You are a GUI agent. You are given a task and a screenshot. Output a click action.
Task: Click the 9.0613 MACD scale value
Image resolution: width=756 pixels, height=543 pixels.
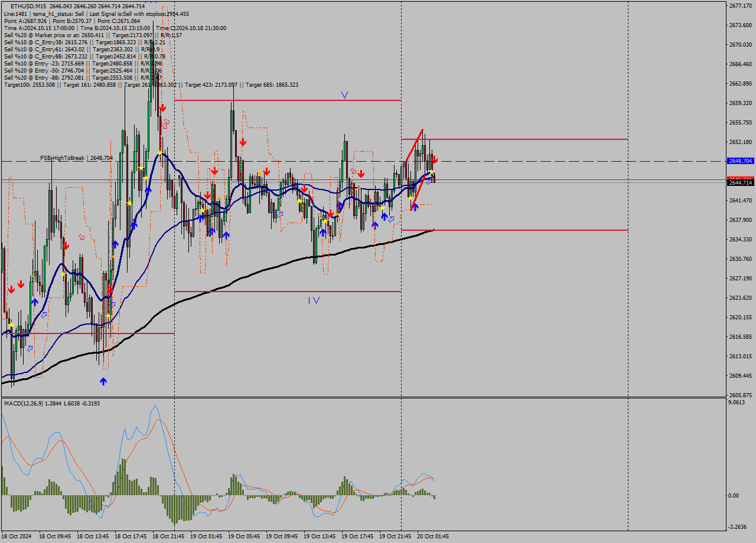[737, 403]
